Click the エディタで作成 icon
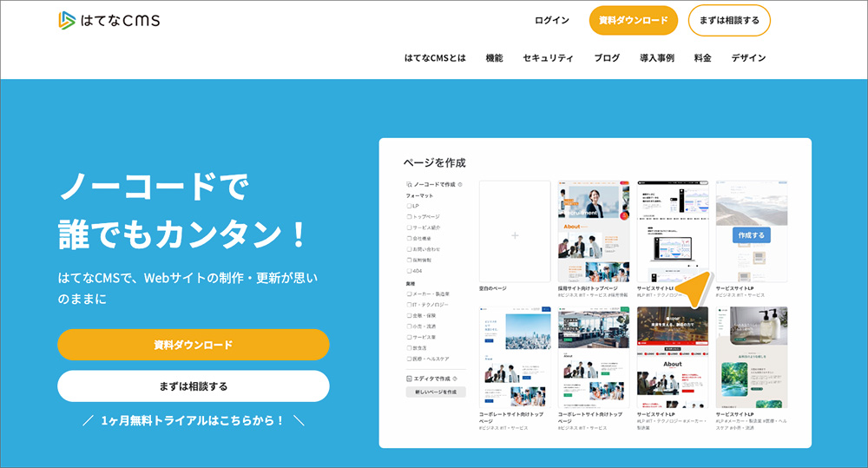The image size is (868, 468). [x=409, y=379]
